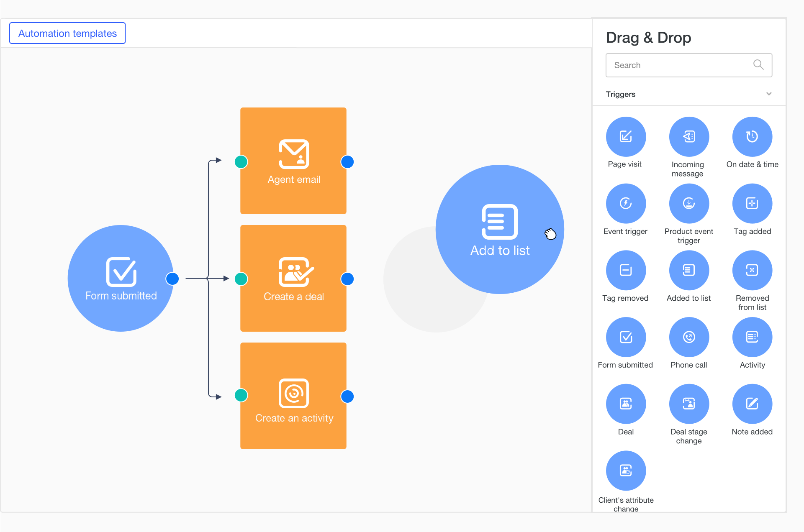The height and width of the screenshot is (532, 804).
Task: Select the Event trigger icon
Action: coord(626,204)
